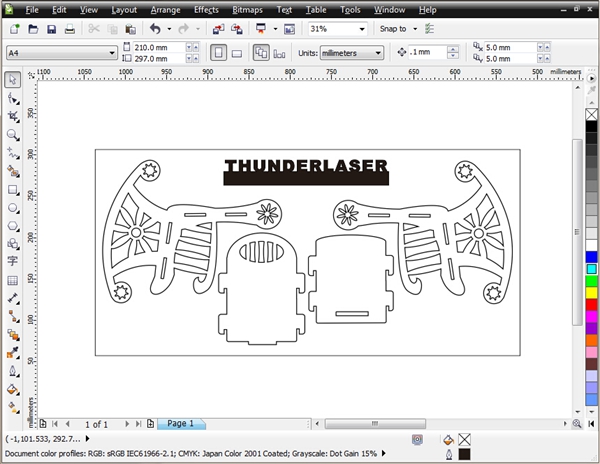Switch page to portrait orientation

(x=219, y=52)
